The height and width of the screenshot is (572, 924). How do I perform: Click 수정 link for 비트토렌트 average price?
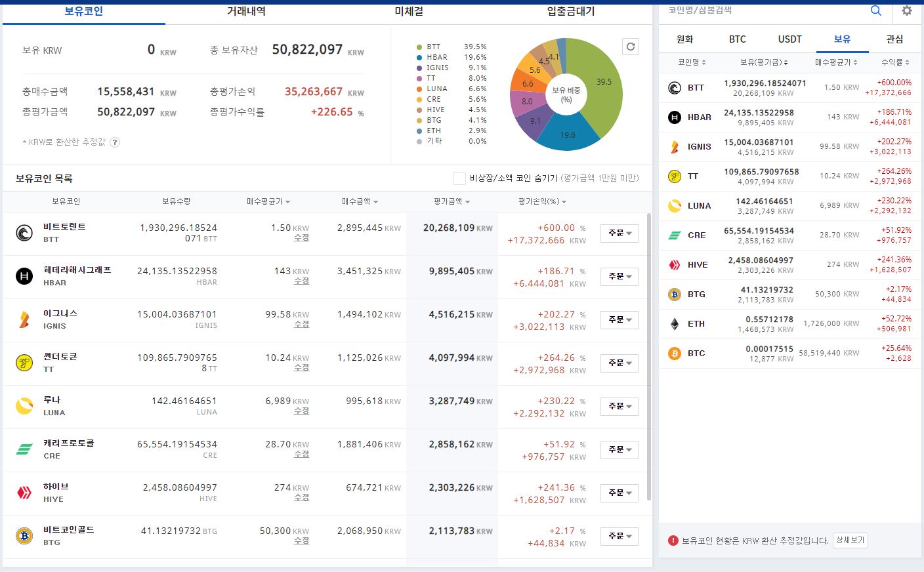tap(301, 238)
